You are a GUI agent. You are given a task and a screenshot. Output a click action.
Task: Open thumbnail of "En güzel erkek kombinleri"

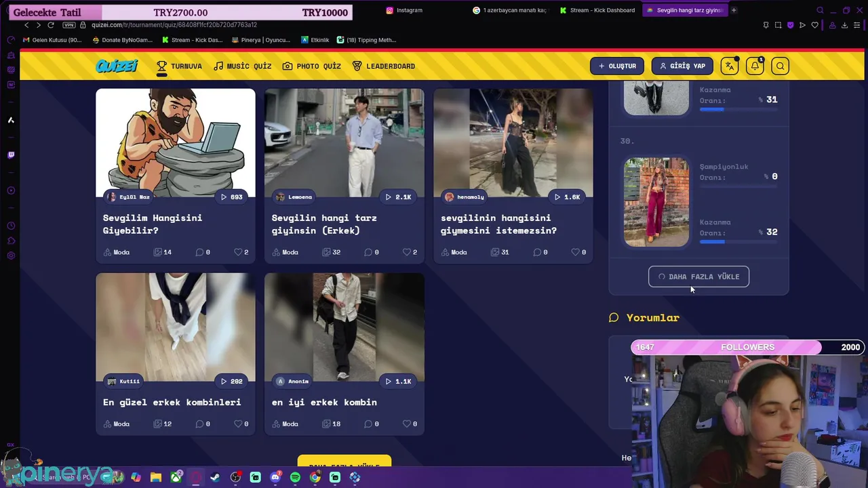click(176, 327)
